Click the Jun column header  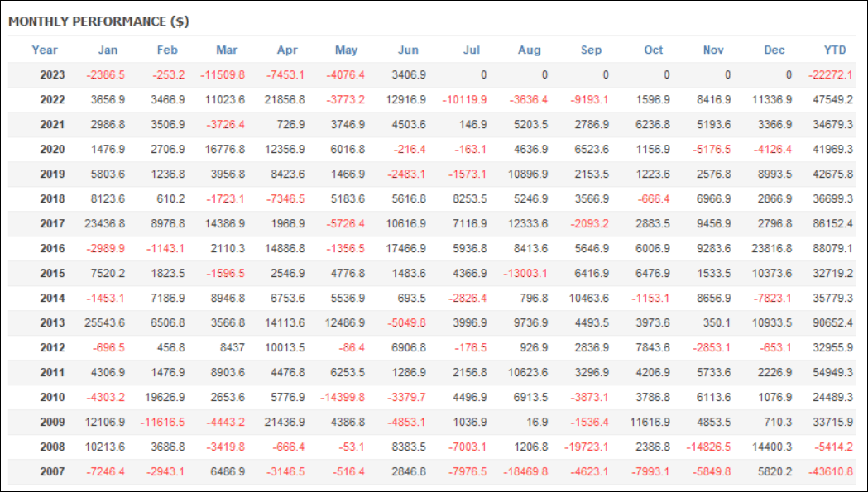tap(408, 50)
